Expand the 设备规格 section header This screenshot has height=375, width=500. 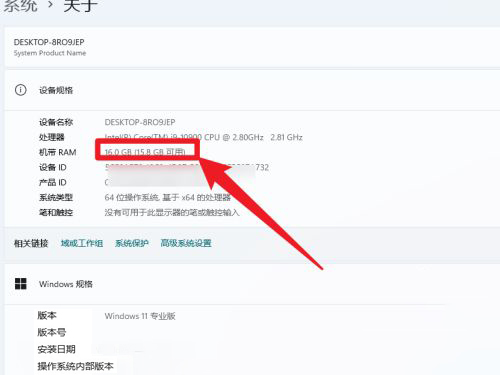coord(252,90)
